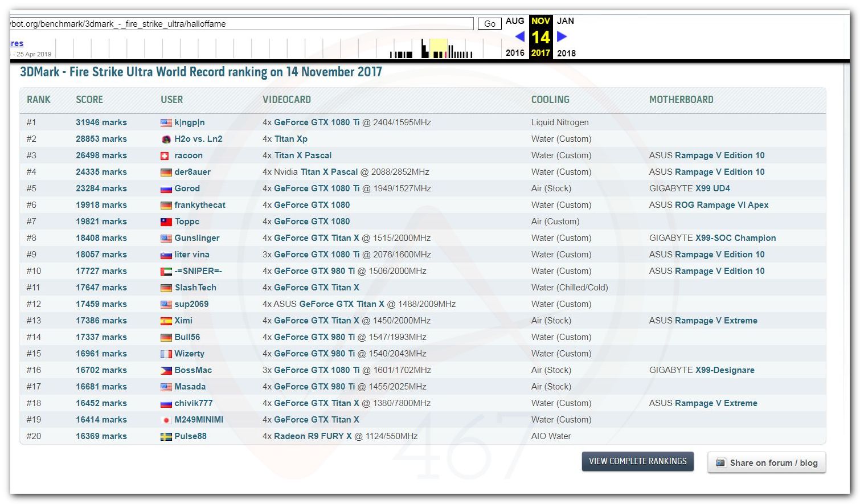Open Rampage V Edition 10 in racoon's row
Viewport: 860px width, 504px height.
click(x=720, y=155)
